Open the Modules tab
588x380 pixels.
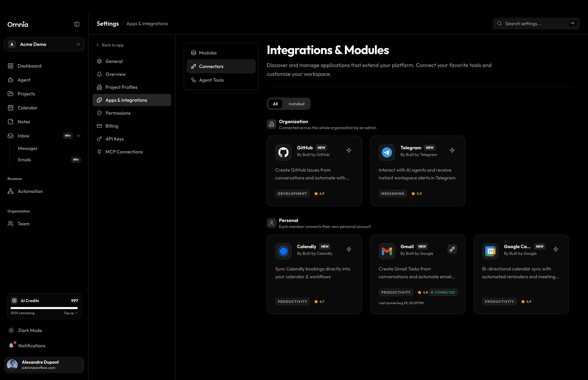pyautogui.click(x=221, y=53)
